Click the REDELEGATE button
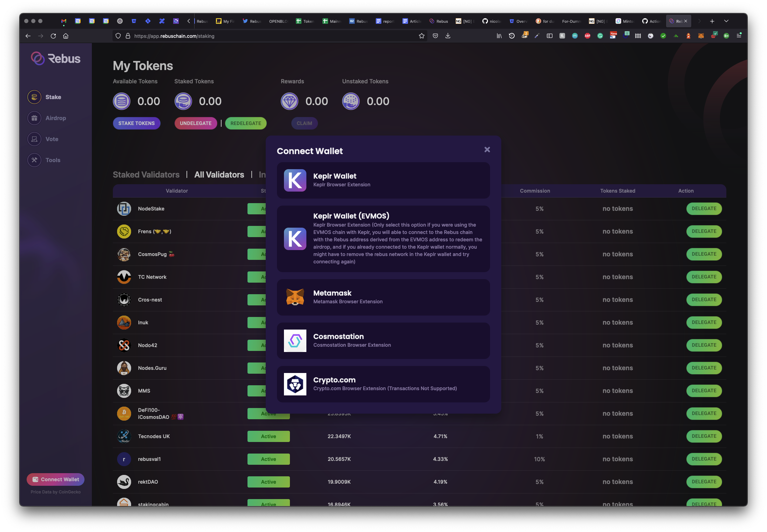 [246, 123]
